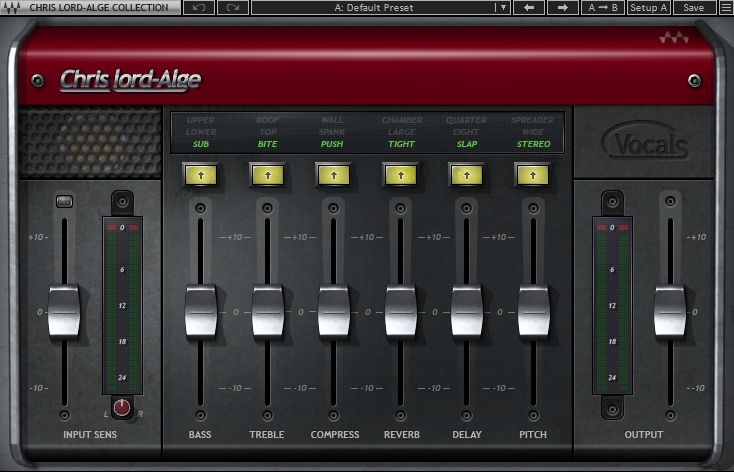Click the undo arrow in the top toolbar
The height and width of the screenshot is (472, 734).
tap(198, 8)
